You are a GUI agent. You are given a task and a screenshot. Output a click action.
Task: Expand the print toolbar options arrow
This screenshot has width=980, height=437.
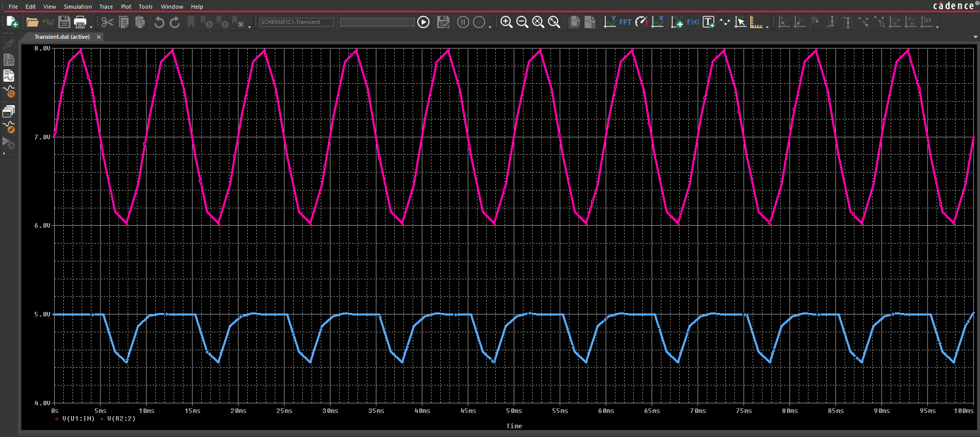[91, 27]
